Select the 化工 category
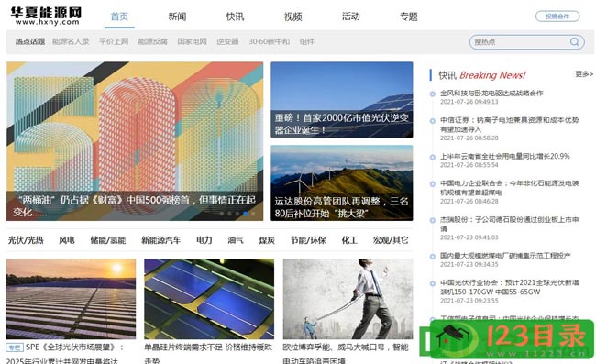Screen dimensions: 596x364 tap(349, 240)
